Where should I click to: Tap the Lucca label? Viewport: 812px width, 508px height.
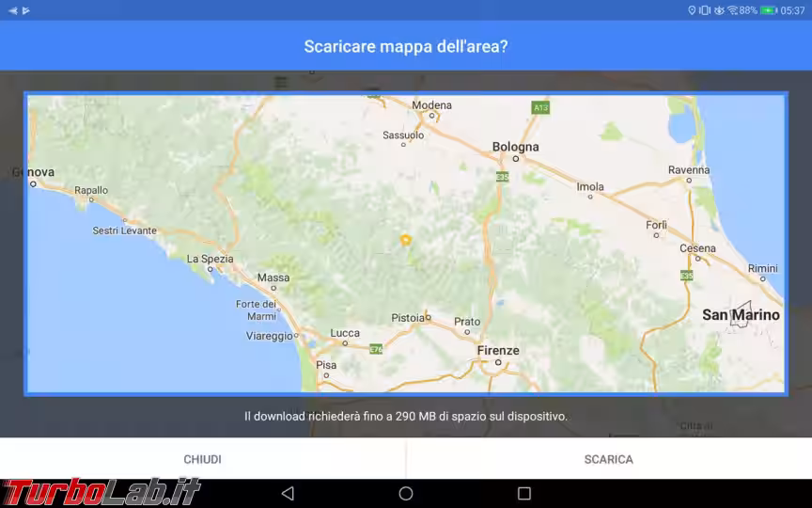click(x=345, y=333)
